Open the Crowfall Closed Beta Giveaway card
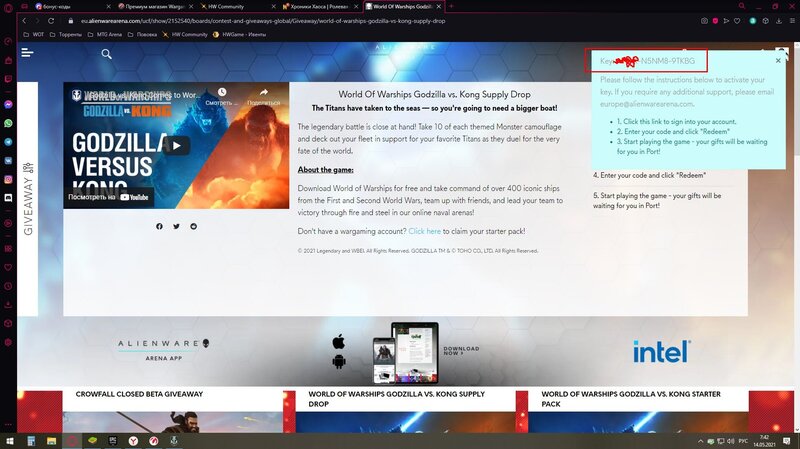The width and height of the screenshot is (800, 449). [172, 411]
